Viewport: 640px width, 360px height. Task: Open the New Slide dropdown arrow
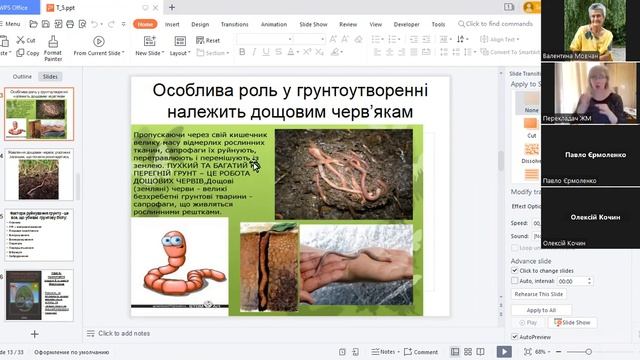pyautogui.click(x=163, y=53)
